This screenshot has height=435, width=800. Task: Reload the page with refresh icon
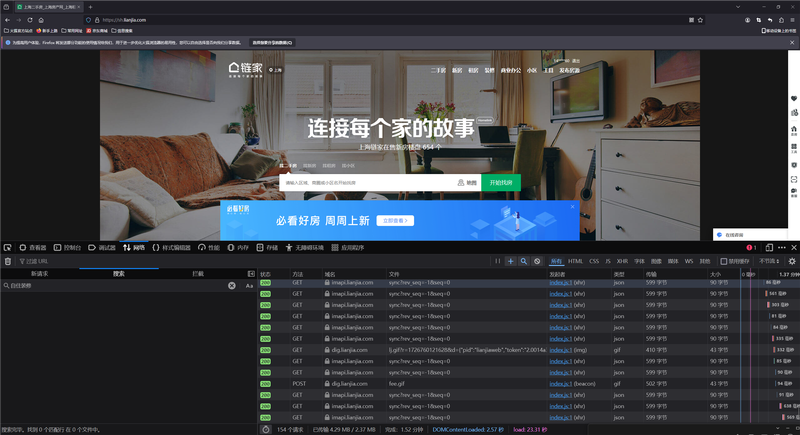tap(30, 20)
